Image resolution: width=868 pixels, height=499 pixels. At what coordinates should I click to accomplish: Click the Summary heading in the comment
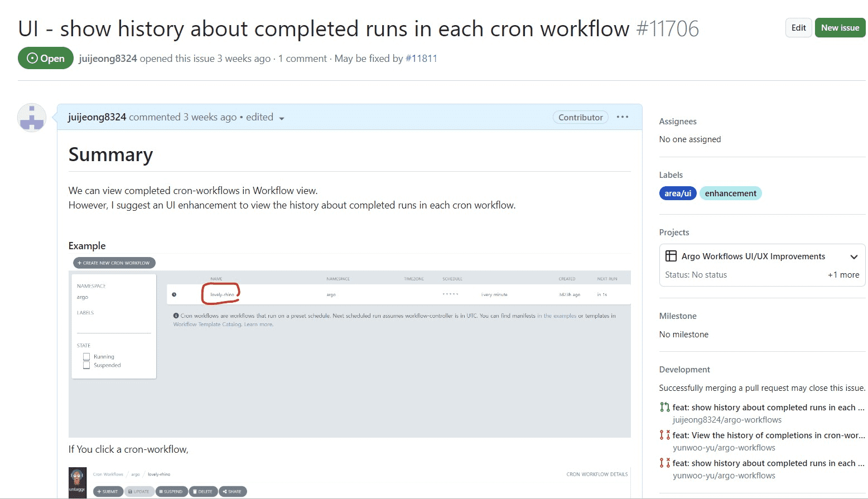tap(110, 154)
